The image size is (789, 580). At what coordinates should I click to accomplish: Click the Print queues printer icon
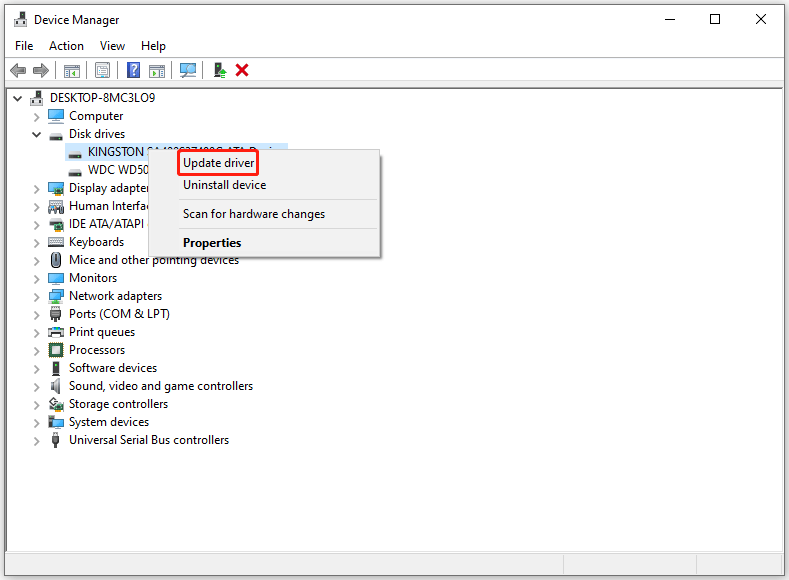(x=56, y=332)
